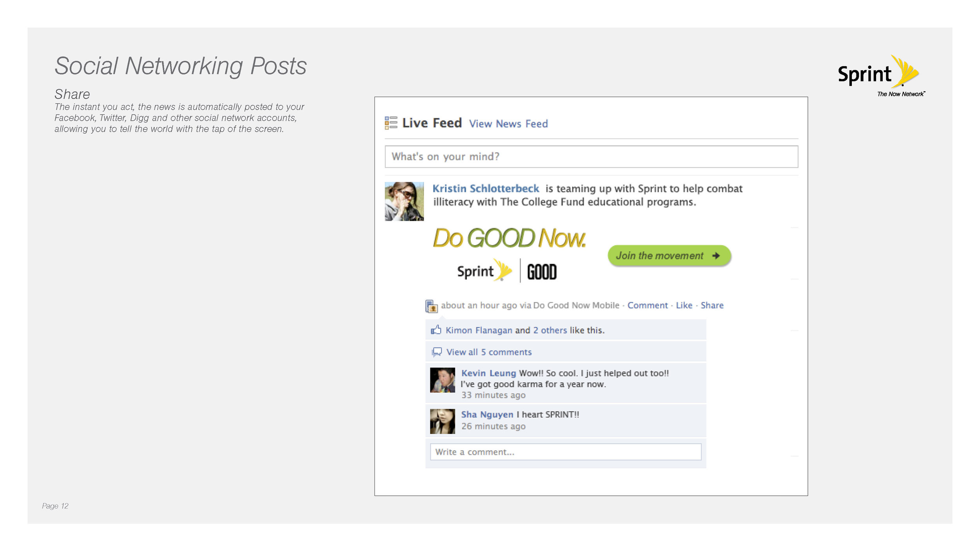
Task: Click the Share subheading on the slide
Action: click(x=72, y=94)
